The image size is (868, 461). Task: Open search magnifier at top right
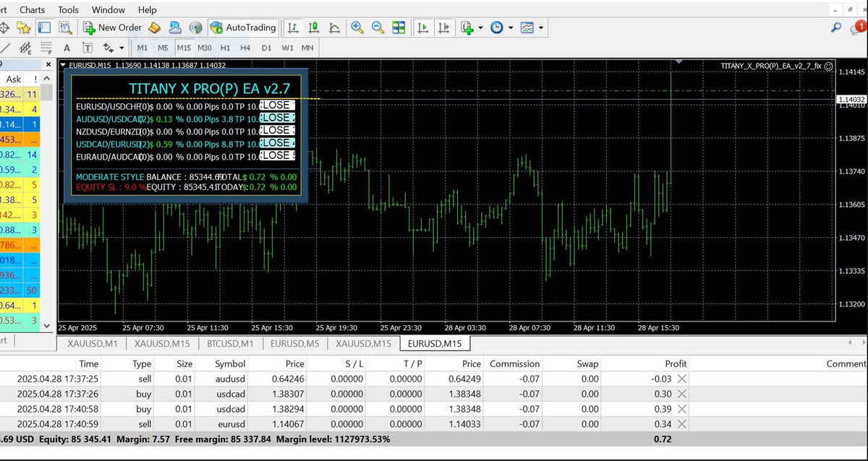coord(836,28)
